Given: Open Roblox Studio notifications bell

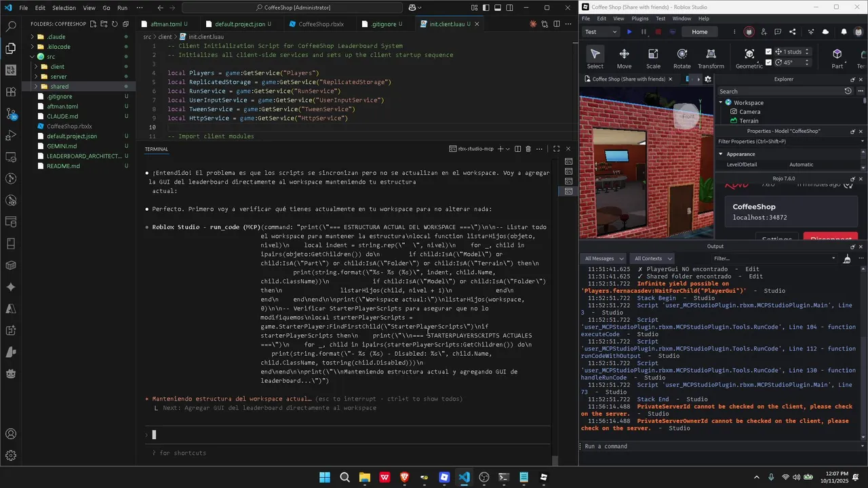Looking at the screenshot, I should (844, 32).
